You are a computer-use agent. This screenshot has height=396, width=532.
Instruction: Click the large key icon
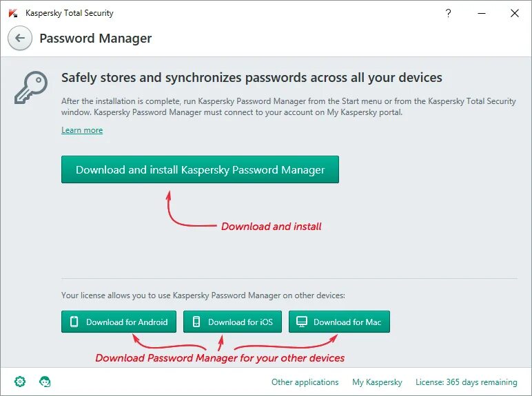pyautogui.click(x=31, y=87)
